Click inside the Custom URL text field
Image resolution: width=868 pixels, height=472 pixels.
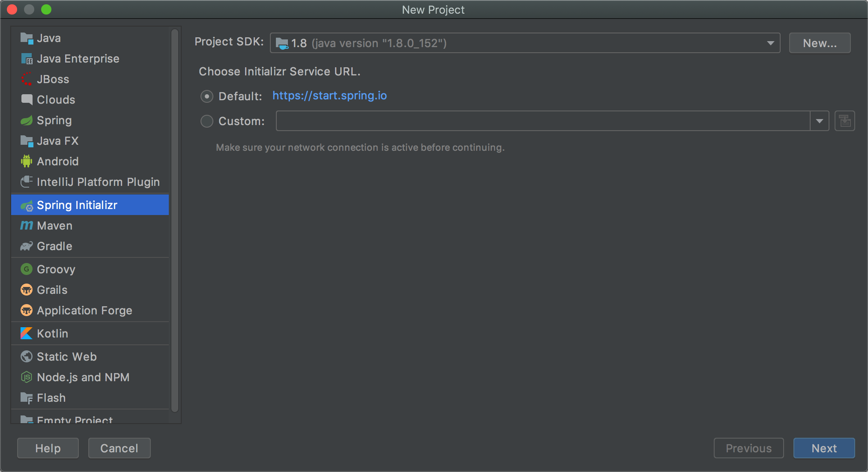tap(542, 121)
